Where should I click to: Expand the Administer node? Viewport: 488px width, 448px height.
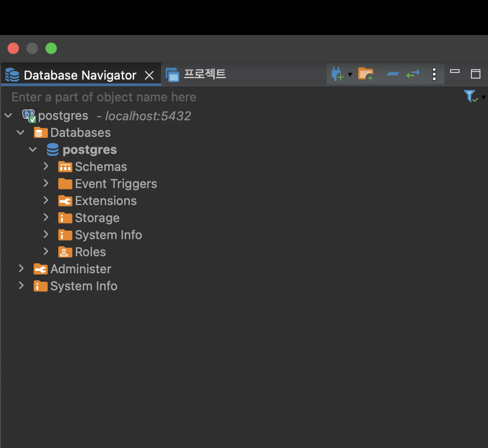click(21, 269)
